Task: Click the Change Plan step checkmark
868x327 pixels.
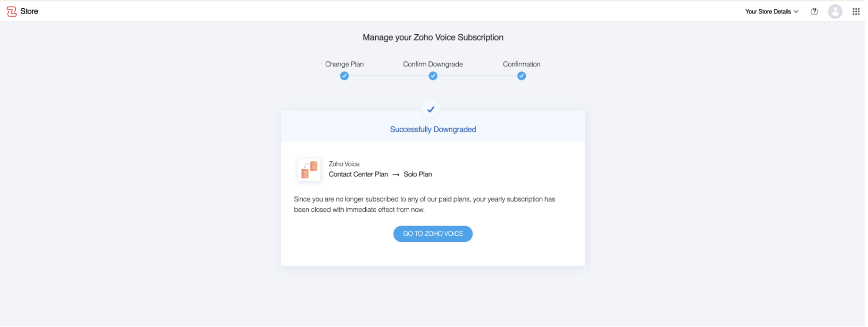Action: (344, 76)
